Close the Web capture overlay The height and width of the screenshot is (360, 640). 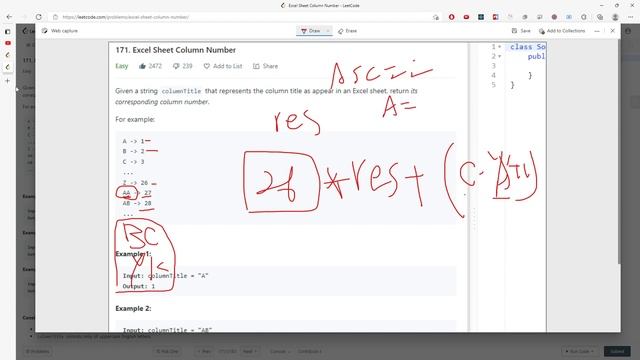point(612,31)
